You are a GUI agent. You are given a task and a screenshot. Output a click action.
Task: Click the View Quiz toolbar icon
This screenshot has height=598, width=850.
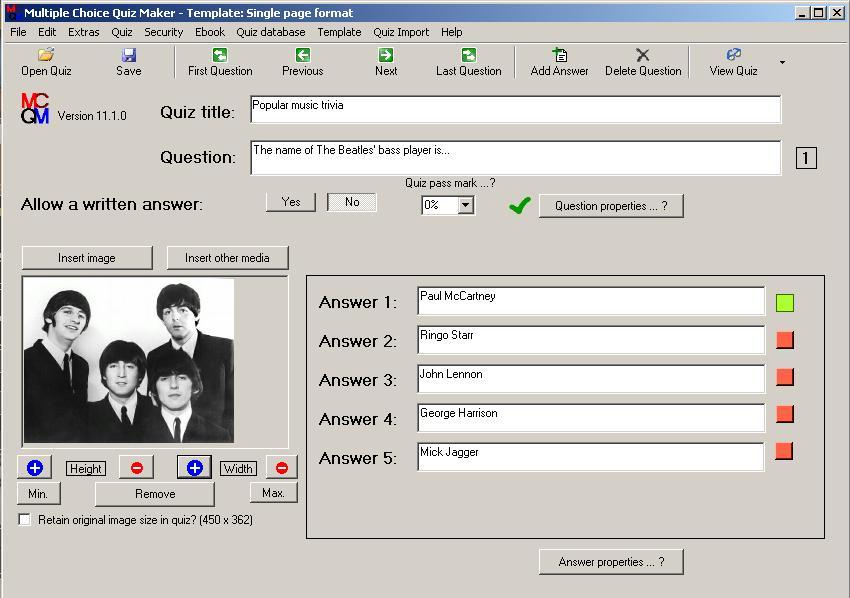[x=733, y=55]
